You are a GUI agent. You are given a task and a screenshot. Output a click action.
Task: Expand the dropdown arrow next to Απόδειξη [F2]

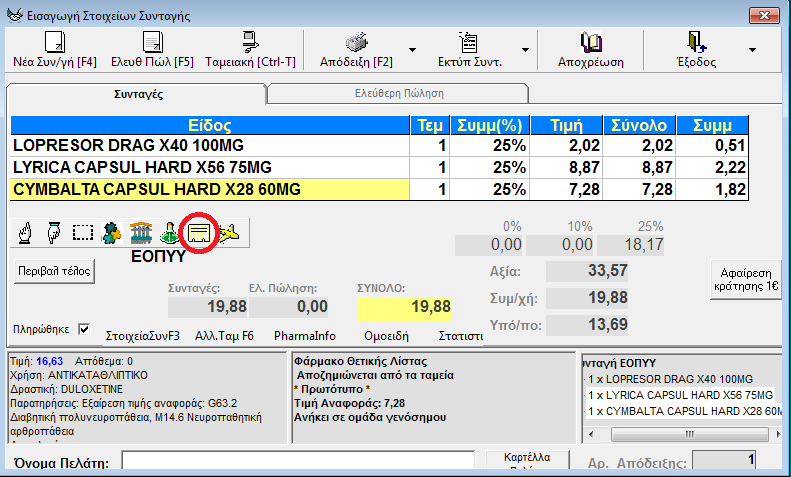coord(412,49)
